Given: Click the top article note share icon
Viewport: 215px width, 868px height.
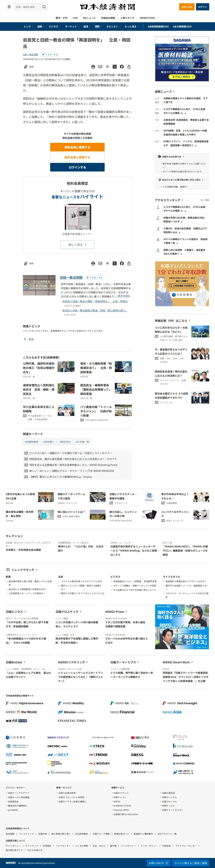Looking at the screenshot, I should click(107, 67).
